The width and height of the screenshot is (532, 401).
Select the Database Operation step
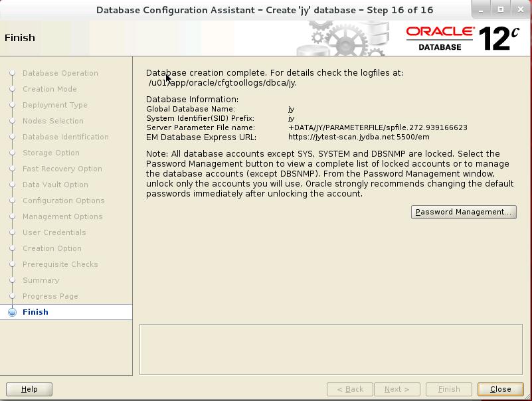pyautogui.click(x=60, y=73)
